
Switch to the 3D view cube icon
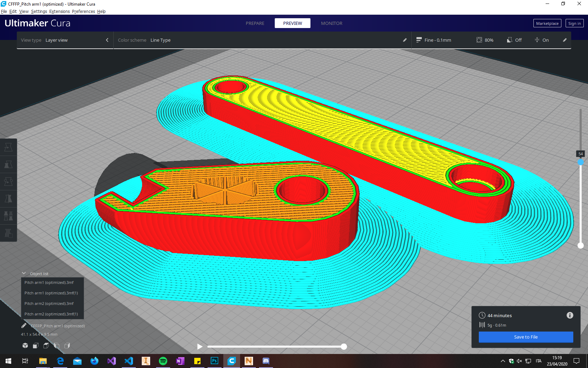25,346
